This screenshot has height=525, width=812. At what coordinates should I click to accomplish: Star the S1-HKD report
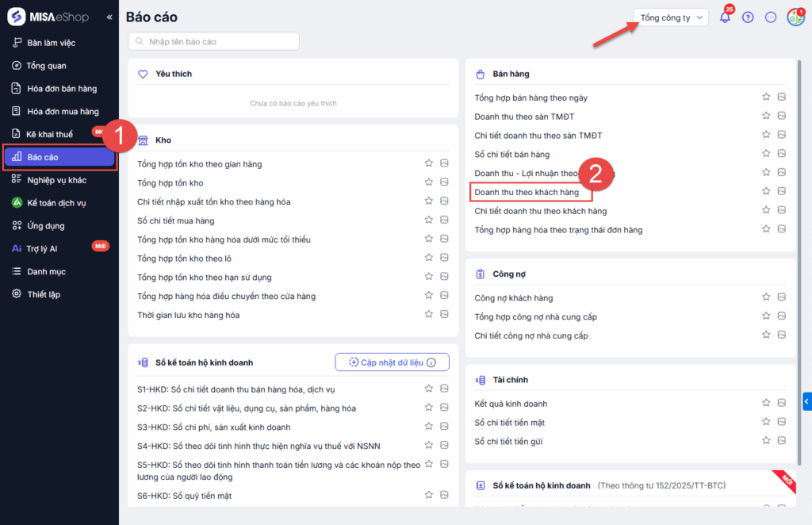click(429, 389)
